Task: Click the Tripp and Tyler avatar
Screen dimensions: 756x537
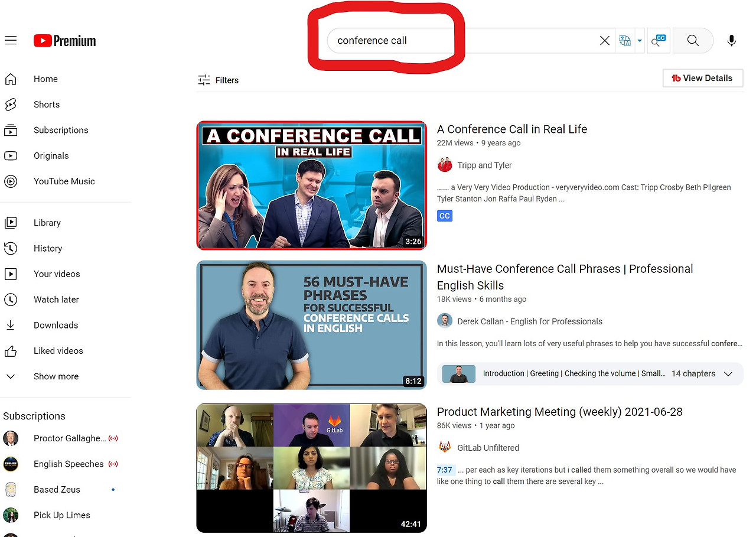Action: point(445,165)
